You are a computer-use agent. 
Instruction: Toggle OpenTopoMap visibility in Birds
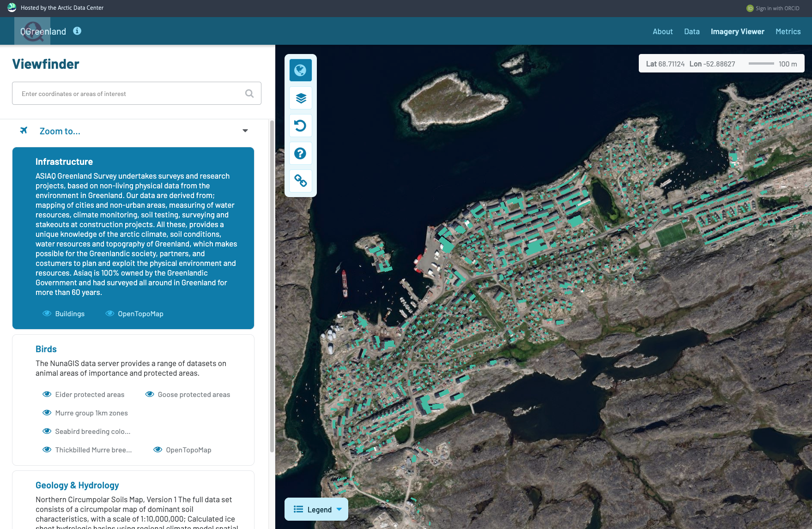coord(158,450)
